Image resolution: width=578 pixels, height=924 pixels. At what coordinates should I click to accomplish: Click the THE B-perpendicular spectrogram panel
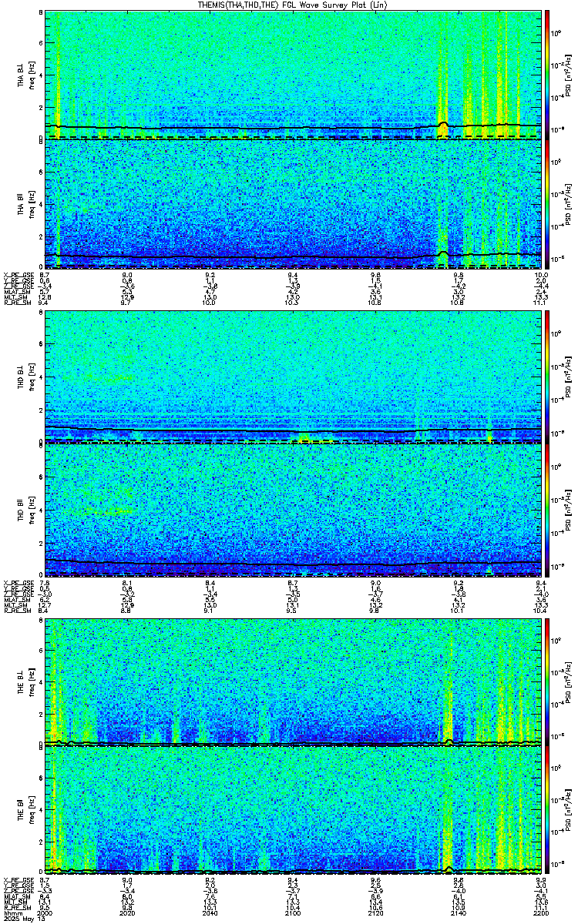coord(293,682)
